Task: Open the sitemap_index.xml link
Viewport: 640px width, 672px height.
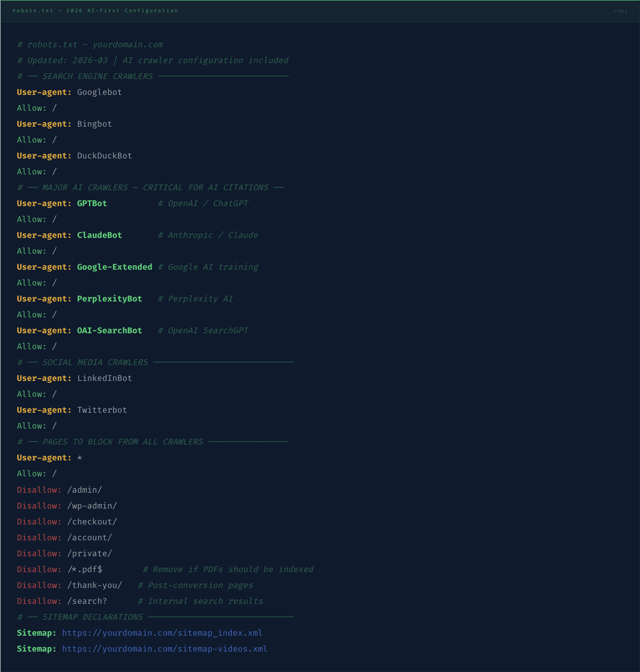Action: 162,632
